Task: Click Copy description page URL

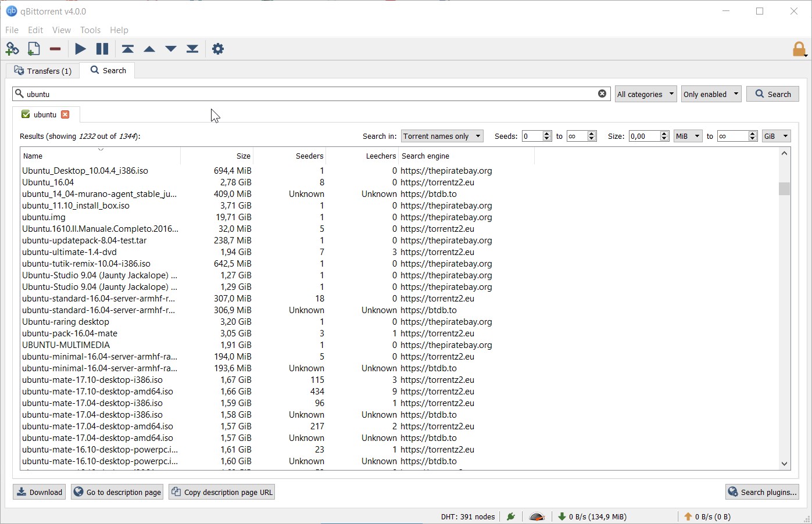Action: [221, 492]
